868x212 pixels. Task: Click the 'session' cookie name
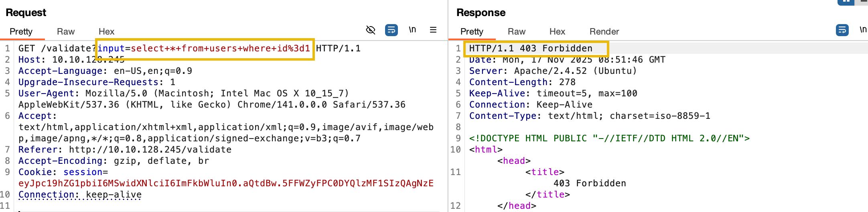point(83,172)
